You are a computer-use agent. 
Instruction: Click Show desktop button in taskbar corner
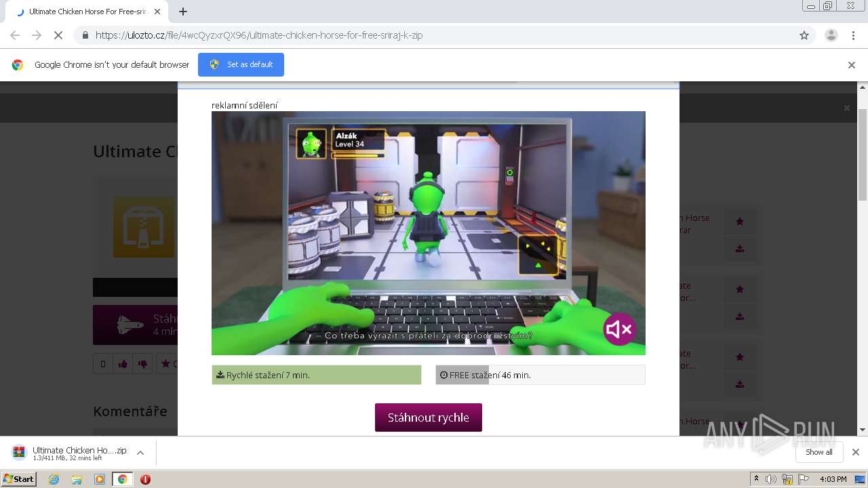click(861, 479)
